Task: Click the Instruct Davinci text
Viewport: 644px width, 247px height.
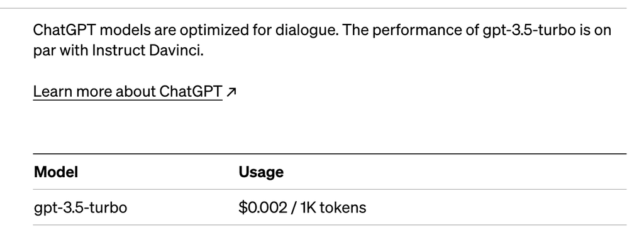Action: click(148, 50)
